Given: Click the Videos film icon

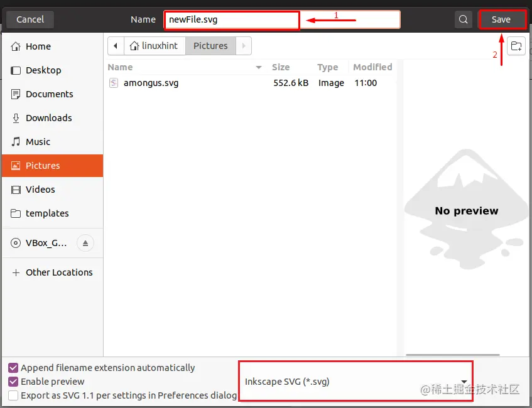Looking at the screenshot, I should (16, 190).
